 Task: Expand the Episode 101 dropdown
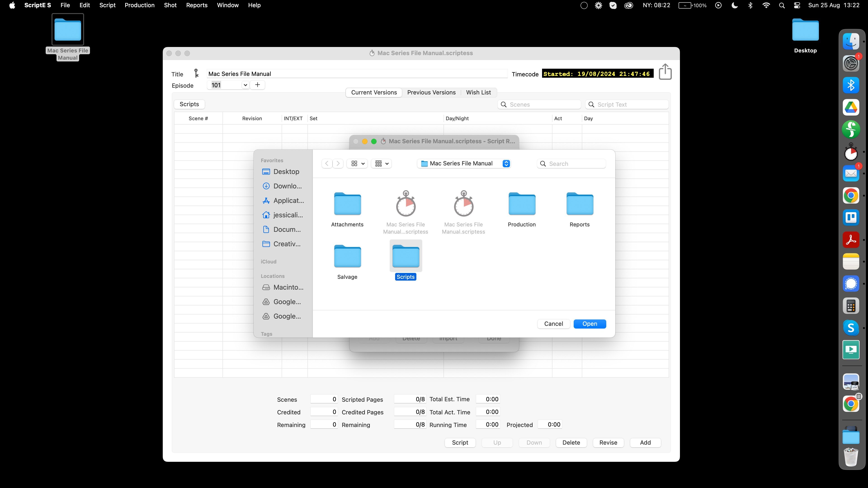coord(245,85)
